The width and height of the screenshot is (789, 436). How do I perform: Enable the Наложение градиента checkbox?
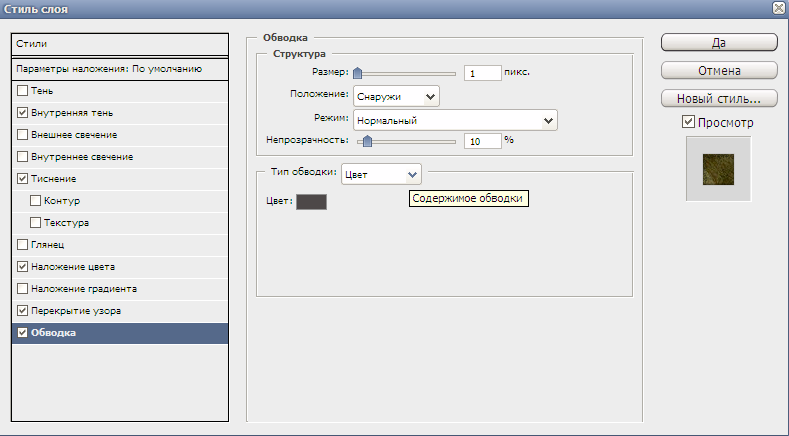click(x=22, y=288)
